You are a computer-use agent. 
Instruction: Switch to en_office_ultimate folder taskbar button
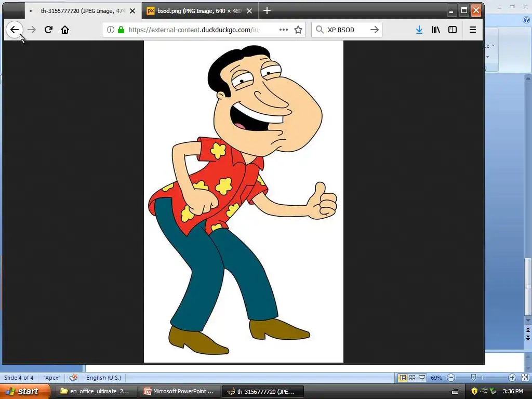96,392
